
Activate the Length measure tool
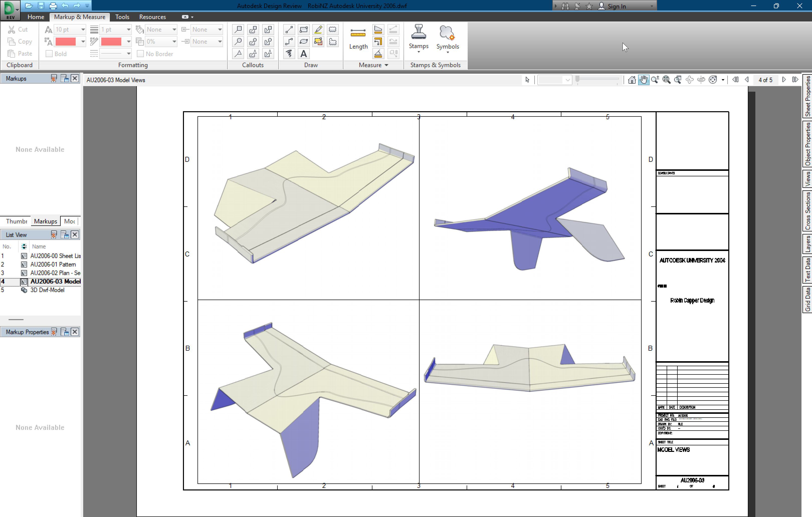[358, 39]
